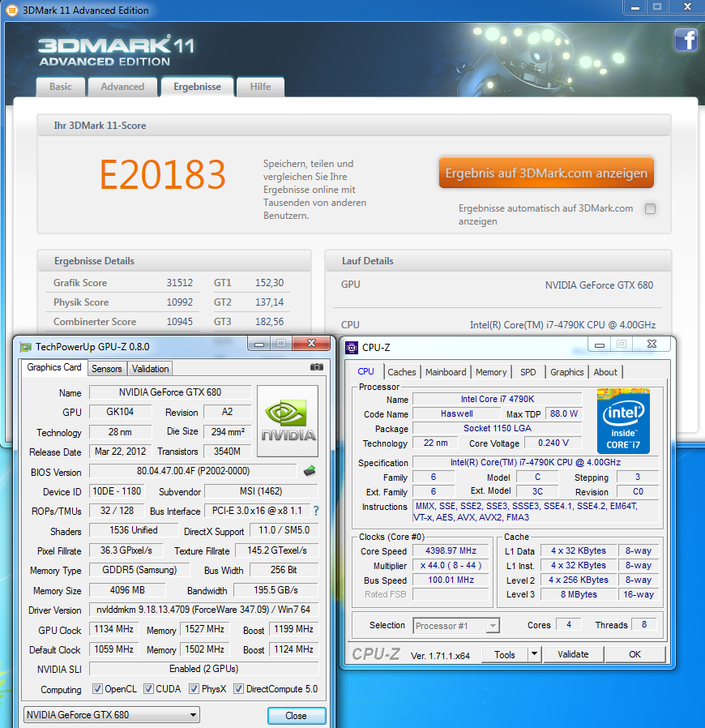This screenshot has width=705, height=728.
Task: Click the GPU-Z screenshot camera icon
Action: (x=316, y=367)
